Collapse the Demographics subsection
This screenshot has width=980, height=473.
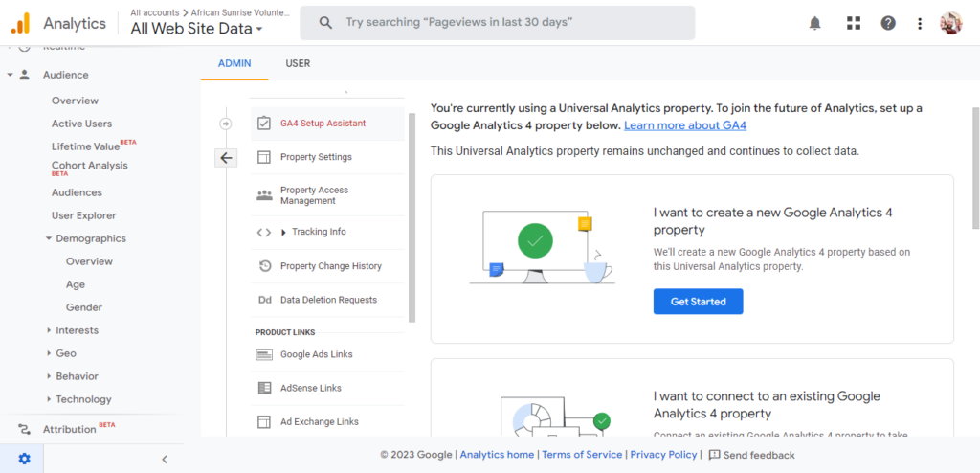48,238
